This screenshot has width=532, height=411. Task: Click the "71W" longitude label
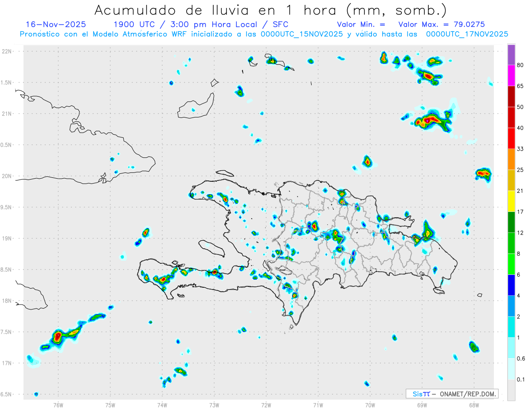coord(318,404)
